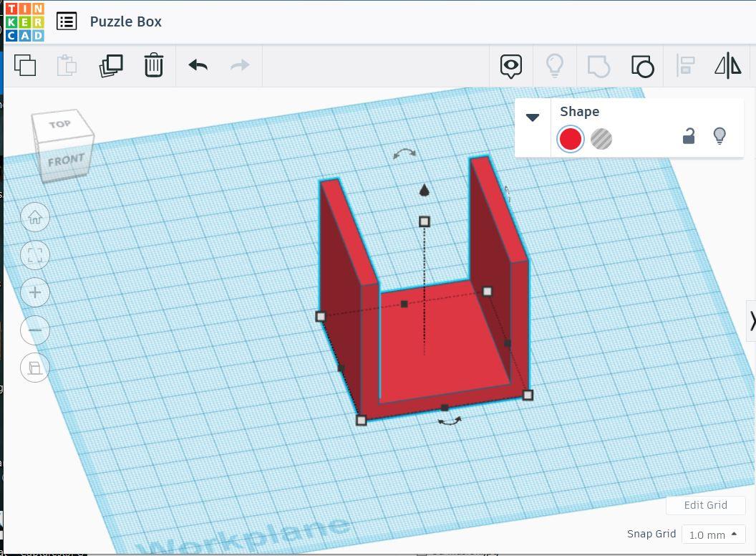Set the shape to Hole mode
756x556 pixels.
601,139
